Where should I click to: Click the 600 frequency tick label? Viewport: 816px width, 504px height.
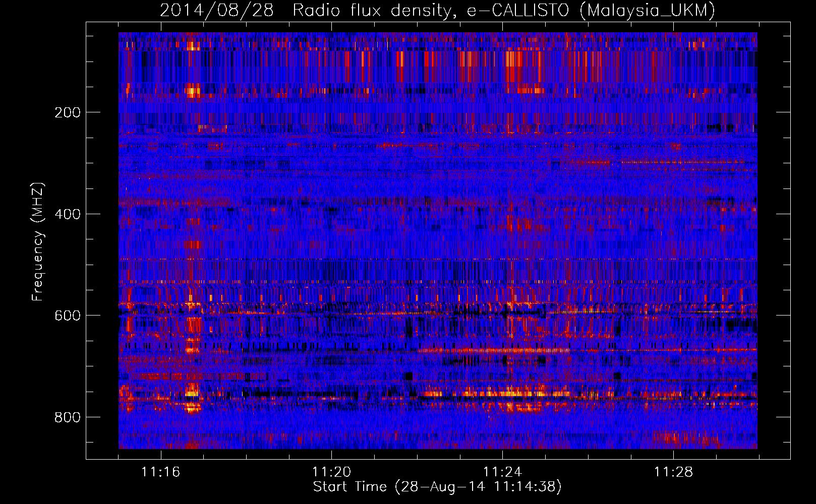[68, 316]
